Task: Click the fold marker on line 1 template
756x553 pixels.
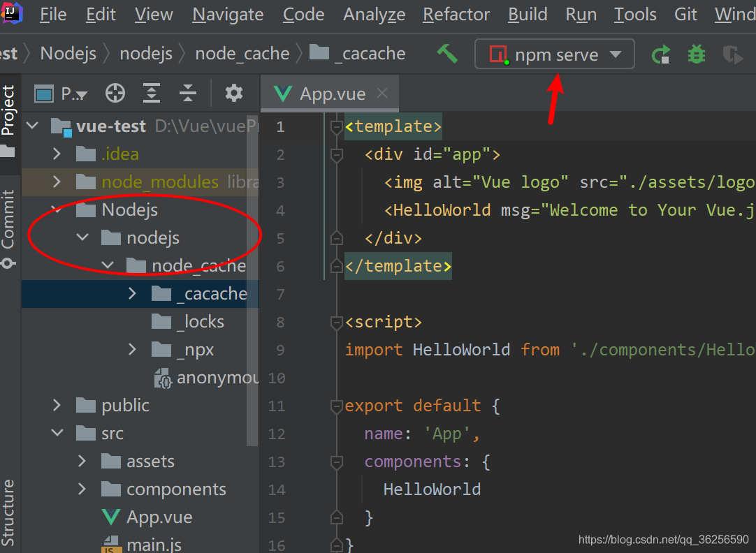Action: click(x=337, y=127)
